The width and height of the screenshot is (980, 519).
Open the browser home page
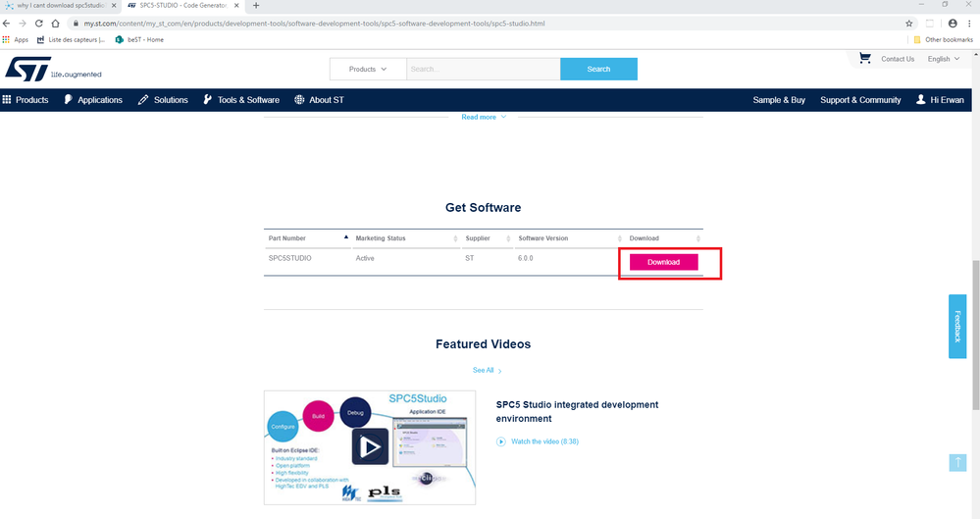[55, 24]
